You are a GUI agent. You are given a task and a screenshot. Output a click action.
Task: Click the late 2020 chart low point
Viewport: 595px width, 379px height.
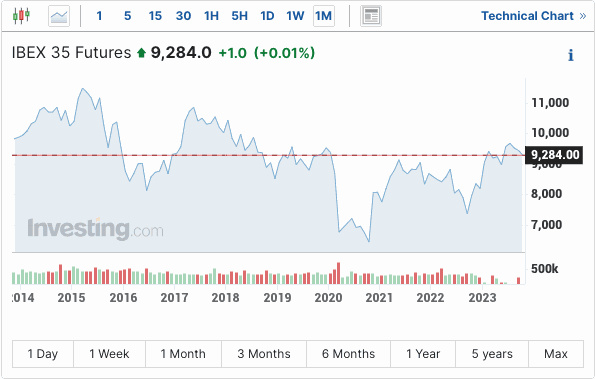pos(369,241)
